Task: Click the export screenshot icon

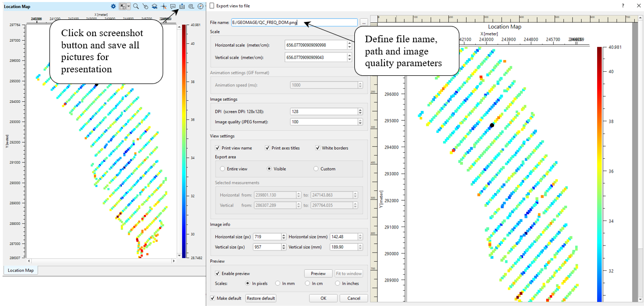Action: coord(182,7)
